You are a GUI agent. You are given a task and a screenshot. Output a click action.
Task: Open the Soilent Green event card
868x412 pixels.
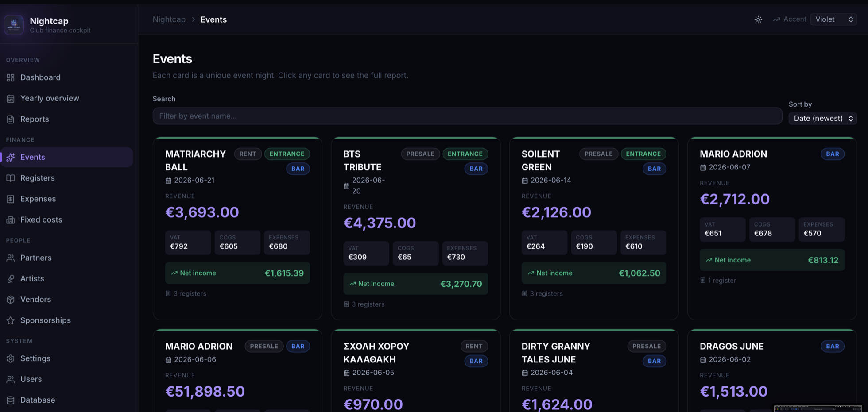coord(594,228)
